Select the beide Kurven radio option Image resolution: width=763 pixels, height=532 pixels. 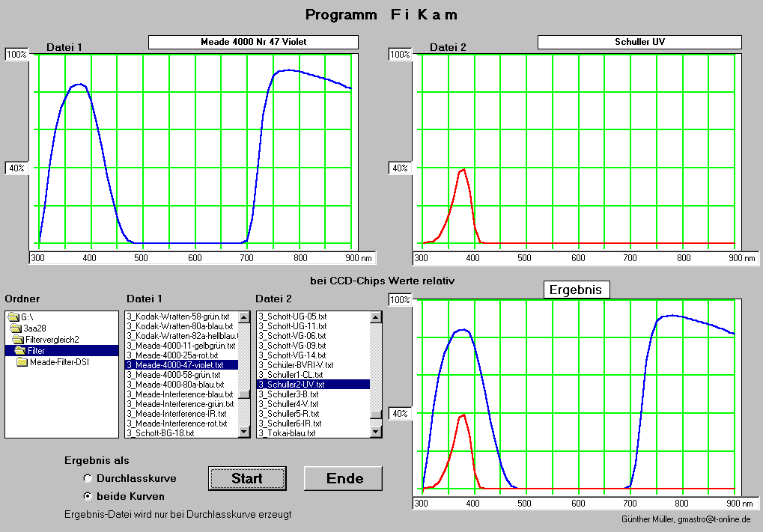(88, 496)
